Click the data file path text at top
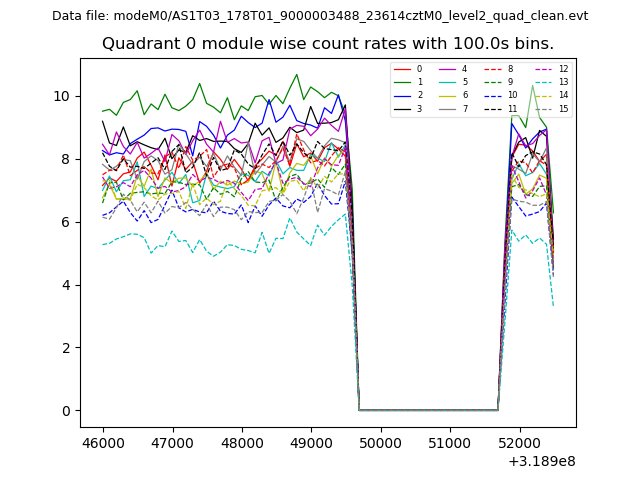Image resolution: width=640 pixels, height=480 pixels. pyautogui.click(x=320, y=16)
